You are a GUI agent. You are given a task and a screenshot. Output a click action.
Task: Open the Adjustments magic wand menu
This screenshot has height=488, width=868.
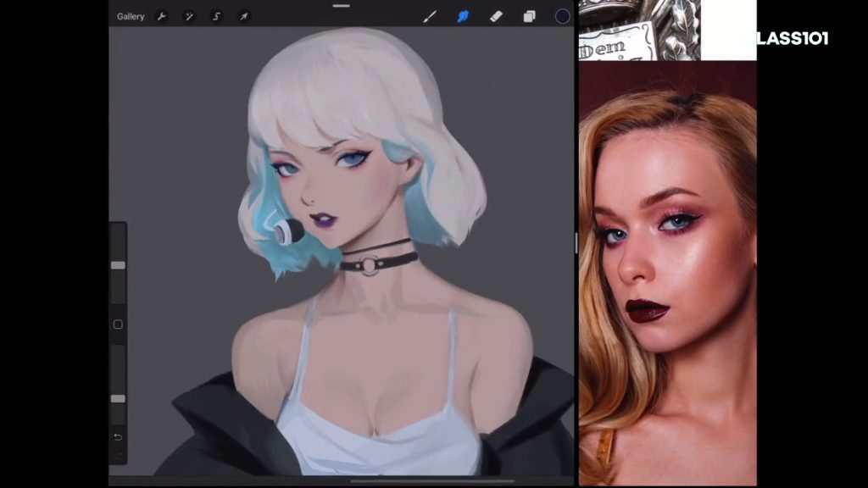[189, 17]
